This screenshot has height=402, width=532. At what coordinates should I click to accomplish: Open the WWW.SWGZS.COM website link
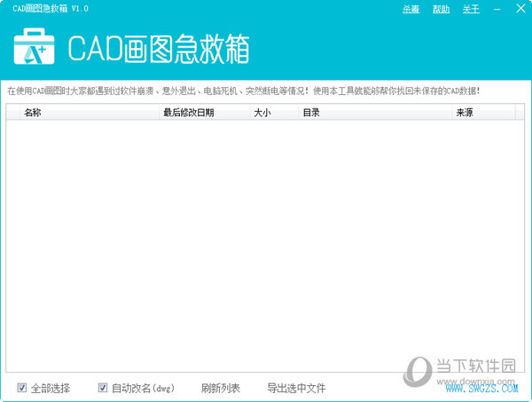click(x=481, y=388)
